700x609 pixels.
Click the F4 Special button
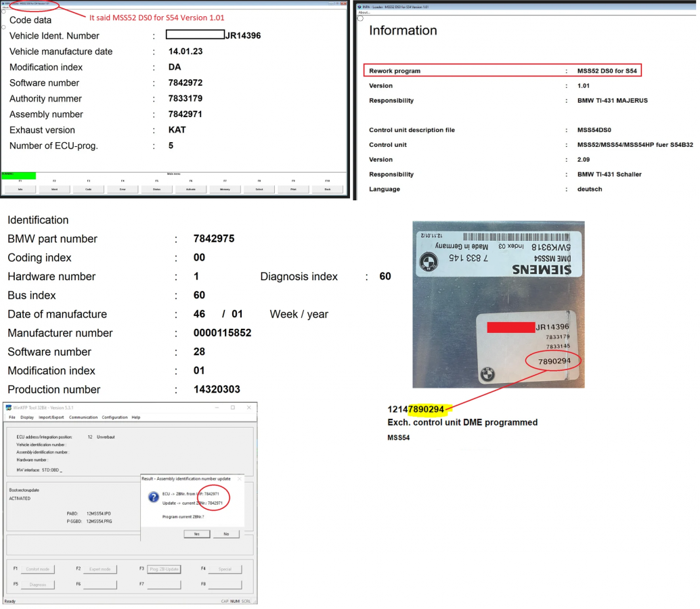(225, 569)
